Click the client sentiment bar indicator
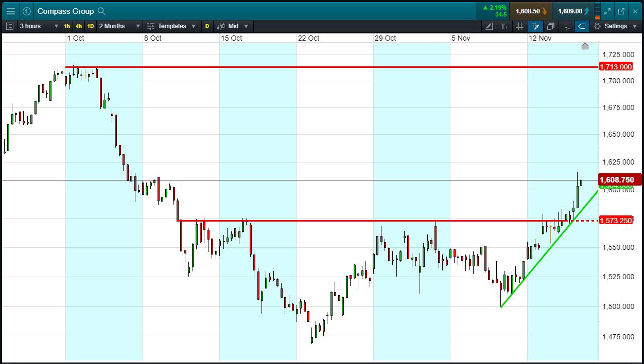The width and height of the screenshot is (644, 364). [x=597, y=11]
